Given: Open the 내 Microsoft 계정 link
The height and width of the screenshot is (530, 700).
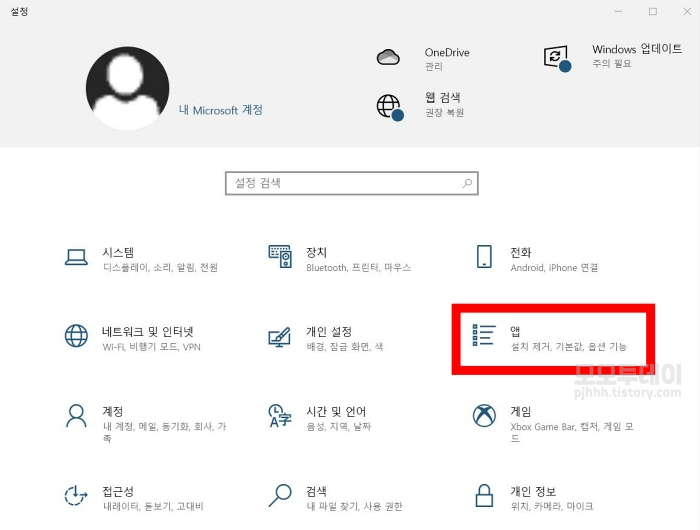Looking at the screenshot, I should pos(221,110).
